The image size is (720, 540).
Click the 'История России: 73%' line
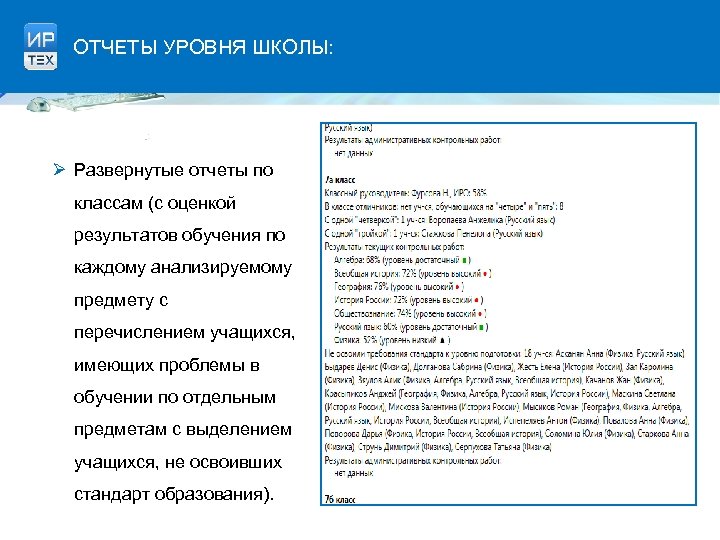tap(408, 300)
